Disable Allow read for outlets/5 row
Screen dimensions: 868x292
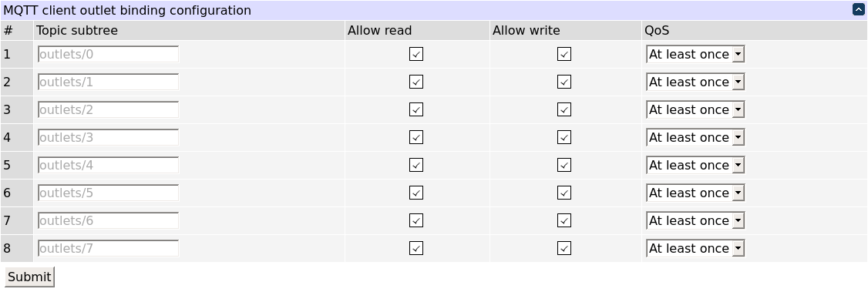(416, 193)
